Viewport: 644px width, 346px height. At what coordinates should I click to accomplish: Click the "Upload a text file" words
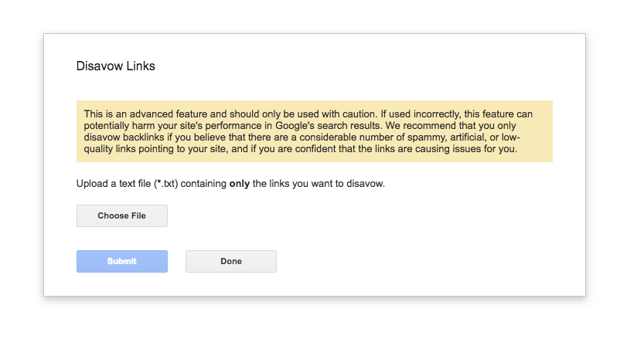(x=114, y=184)
